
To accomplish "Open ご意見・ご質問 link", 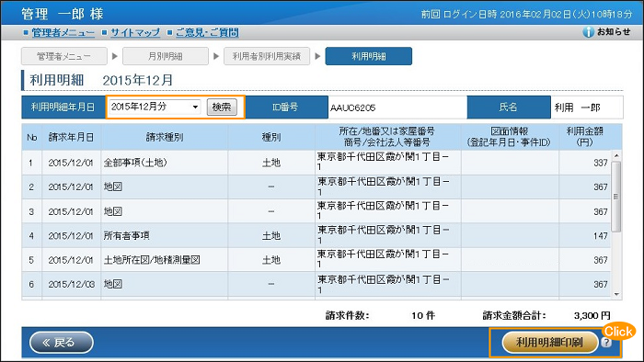I will click(207, 32).
